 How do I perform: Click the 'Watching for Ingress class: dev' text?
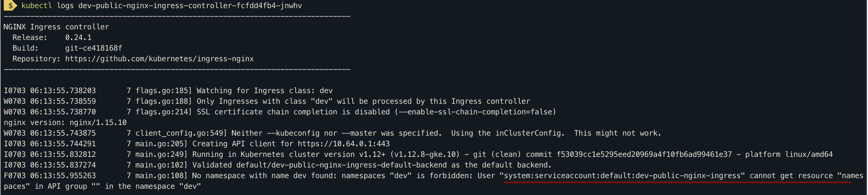(x=264, y=91)
